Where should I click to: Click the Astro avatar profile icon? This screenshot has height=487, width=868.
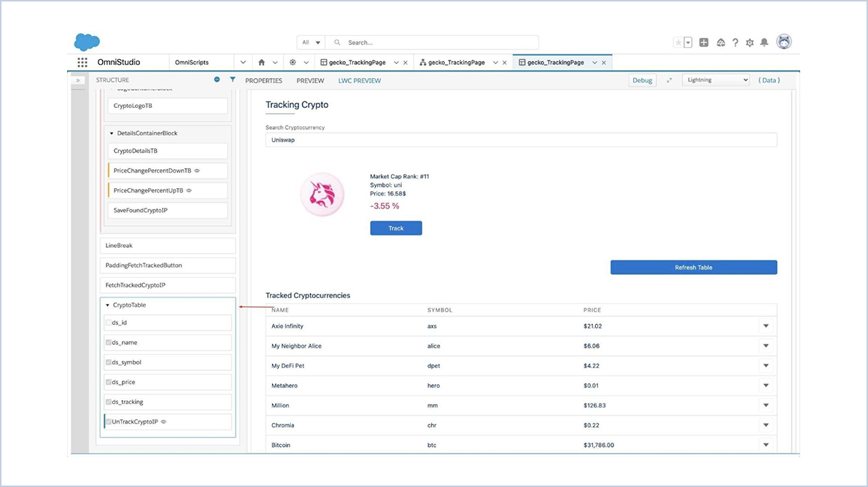(x=783, y=42)
